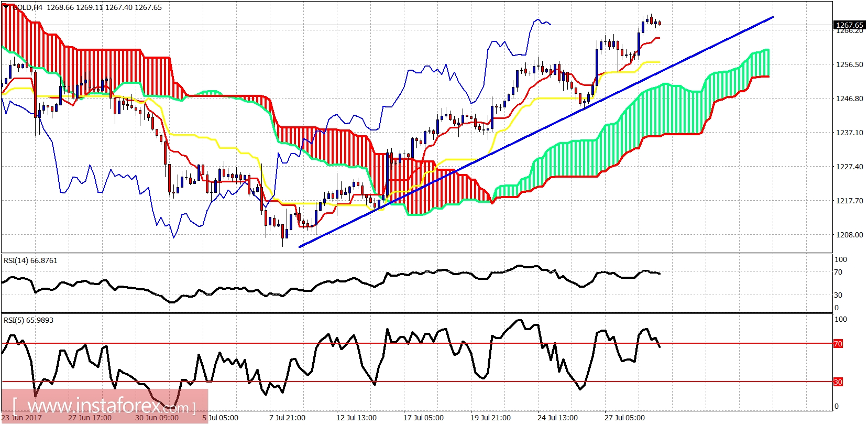Viewport: 868px width, 425px height.
Task: Click the 70 level label in RSI(14) panel
Action: click(x=838, y=272)
